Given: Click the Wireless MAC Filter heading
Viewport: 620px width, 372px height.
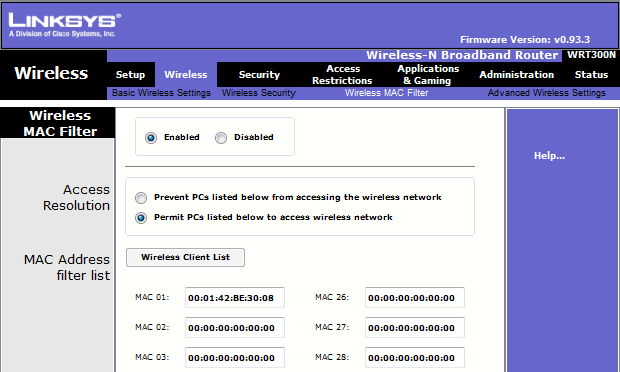Looking at the screenshot, I should click(x=60, y=123).
